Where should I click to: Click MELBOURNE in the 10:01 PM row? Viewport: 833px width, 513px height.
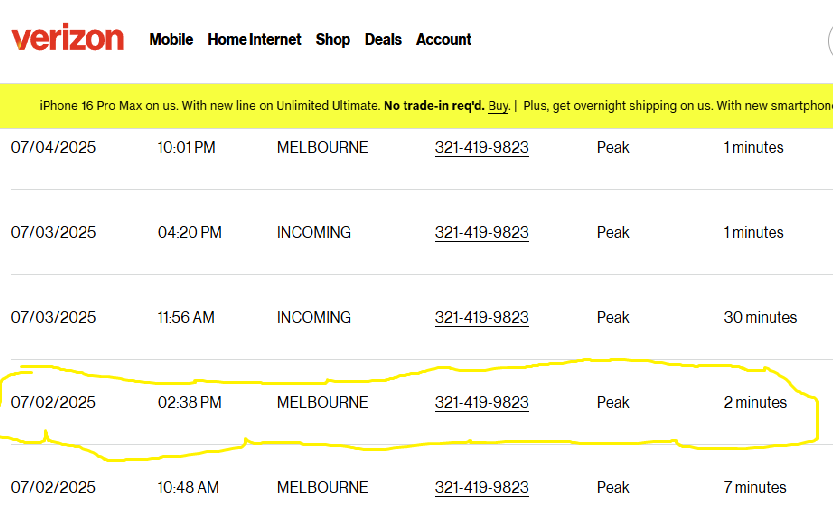[x=322, y=148]
